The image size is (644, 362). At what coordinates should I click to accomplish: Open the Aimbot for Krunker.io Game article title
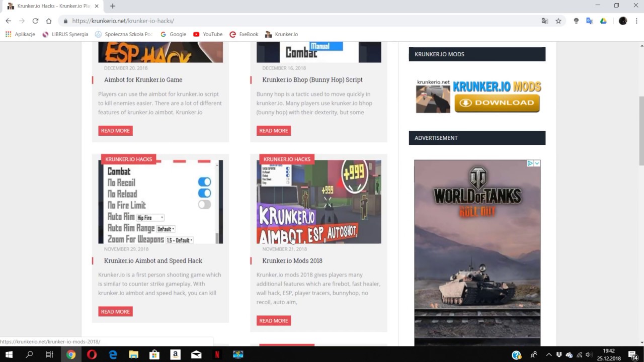pyautogui.click(x=143, y=79)
